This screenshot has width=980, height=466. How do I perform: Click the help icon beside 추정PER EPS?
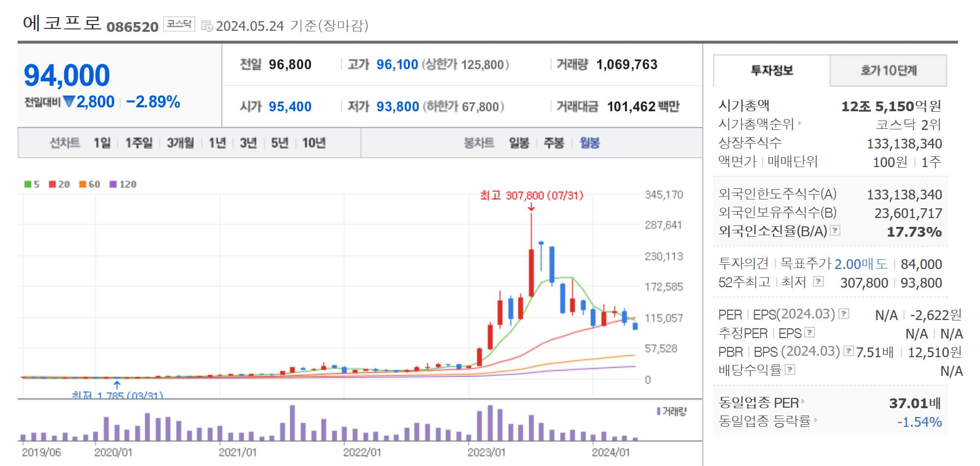point(810,333)
